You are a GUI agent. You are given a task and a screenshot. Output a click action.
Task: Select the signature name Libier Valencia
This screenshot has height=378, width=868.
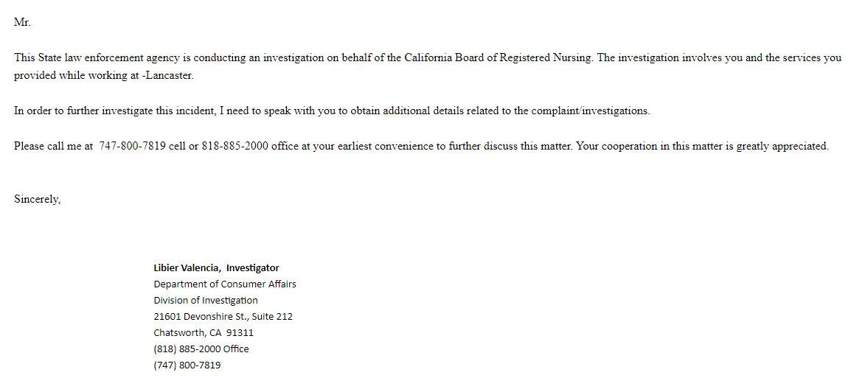[187, 268]
